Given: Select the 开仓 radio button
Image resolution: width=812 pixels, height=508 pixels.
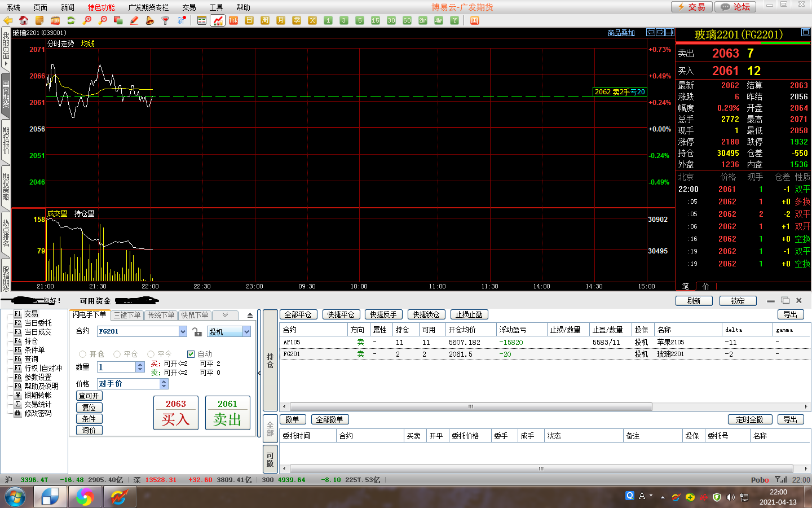Looking at the screenshot, I should point(83,354).
